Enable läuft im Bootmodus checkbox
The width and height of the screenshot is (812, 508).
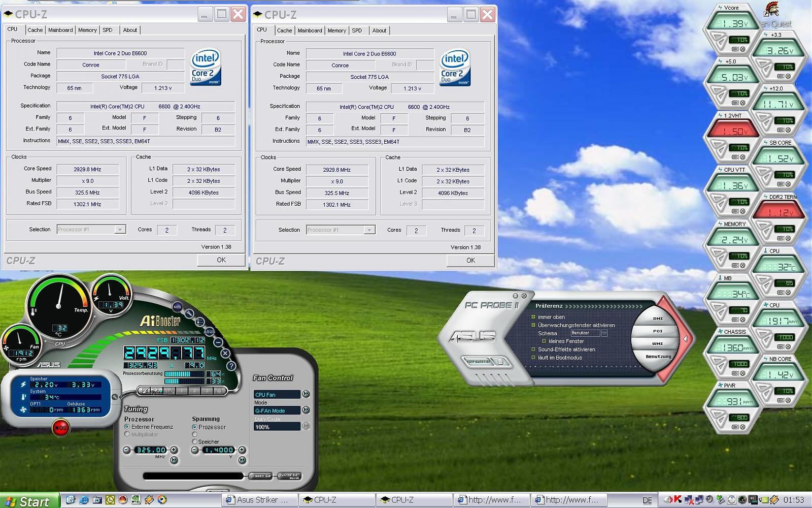(x=533, y=358)
